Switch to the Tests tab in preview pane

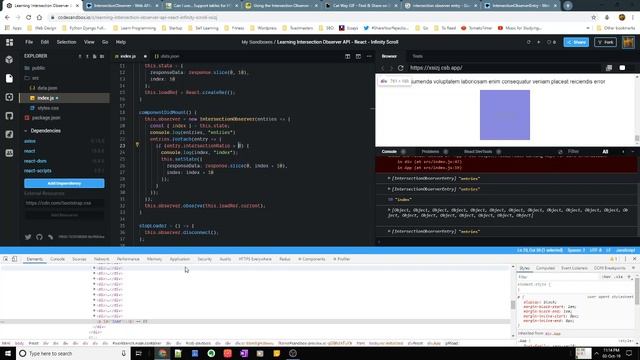point(417,56)
